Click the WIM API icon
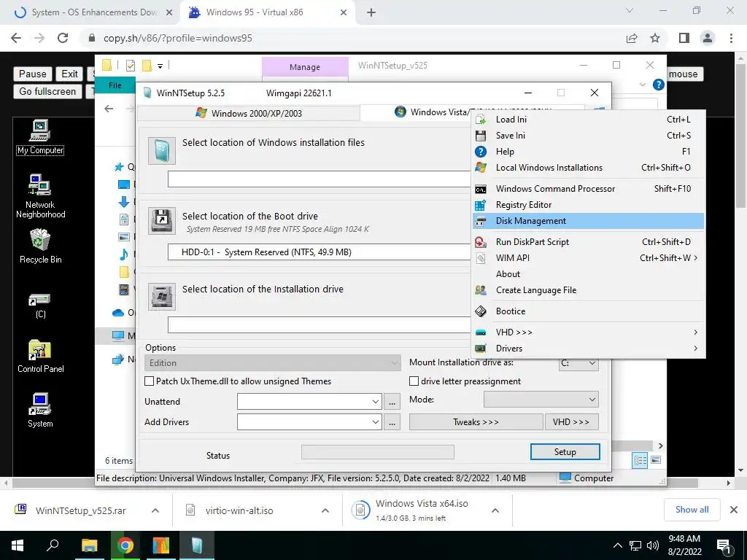This screenshot has height=560, width=747. coord(481,258)
